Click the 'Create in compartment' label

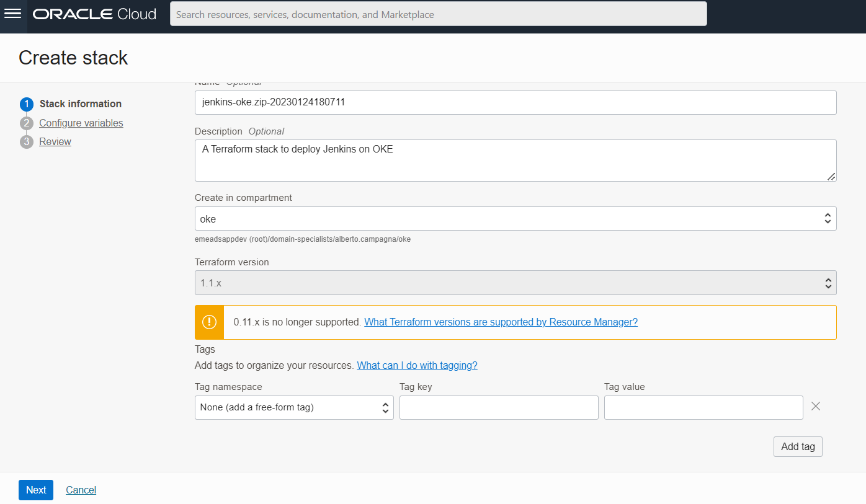point(243,198)
